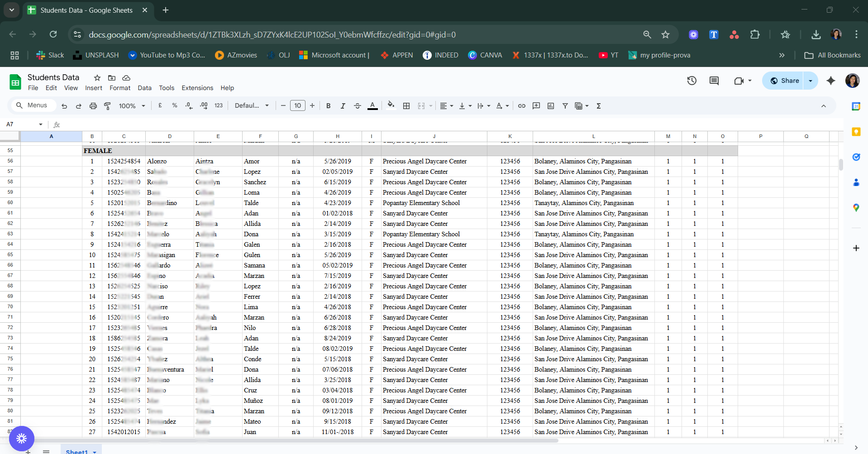Click the Undo arrow icon

pos(64,106)
